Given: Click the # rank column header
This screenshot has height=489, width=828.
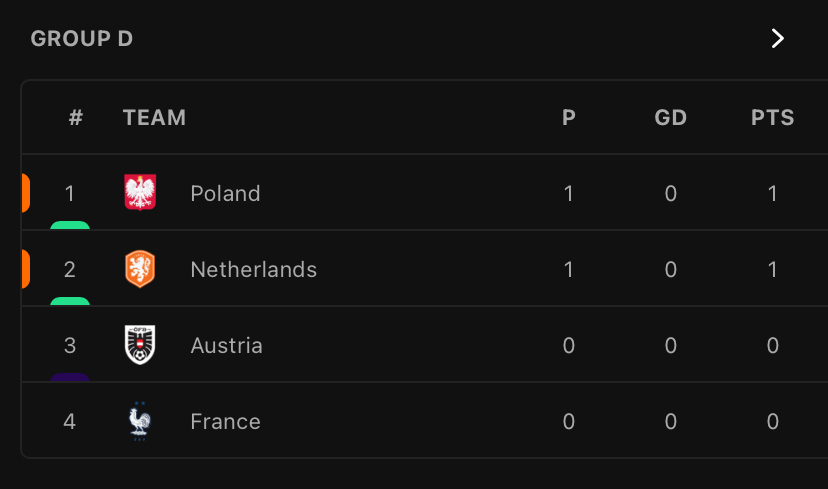Looking at the screenshot, I should 76,117.
